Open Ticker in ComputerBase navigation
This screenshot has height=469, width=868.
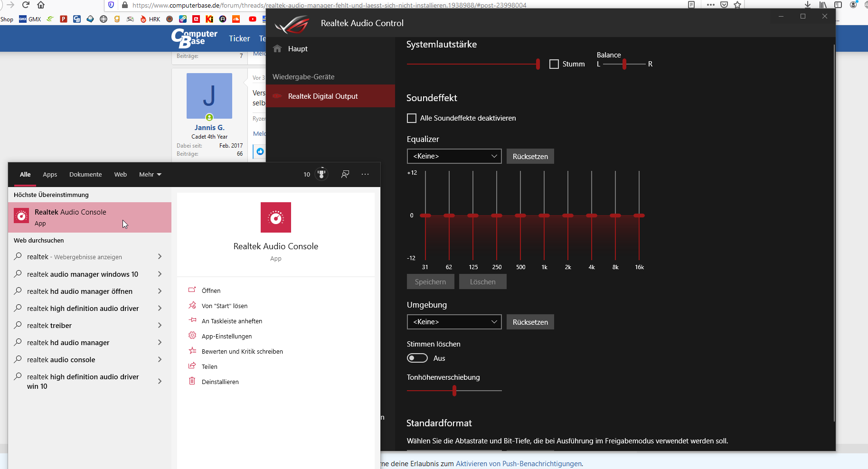pos(239,38)
